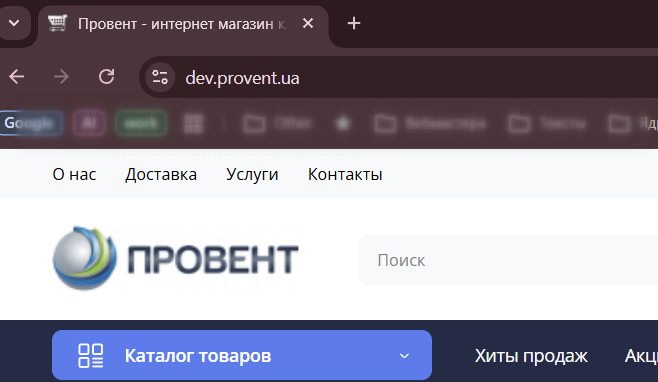Reload the page with refresh icon
This screenshot has width=658, height=382.
[107, 77]
